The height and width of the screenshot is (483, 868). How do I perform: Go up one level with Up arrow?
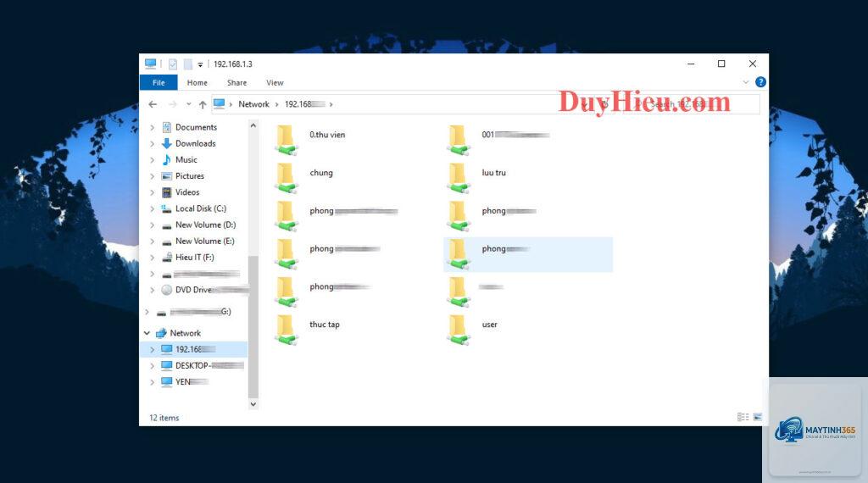coord(203,104)
